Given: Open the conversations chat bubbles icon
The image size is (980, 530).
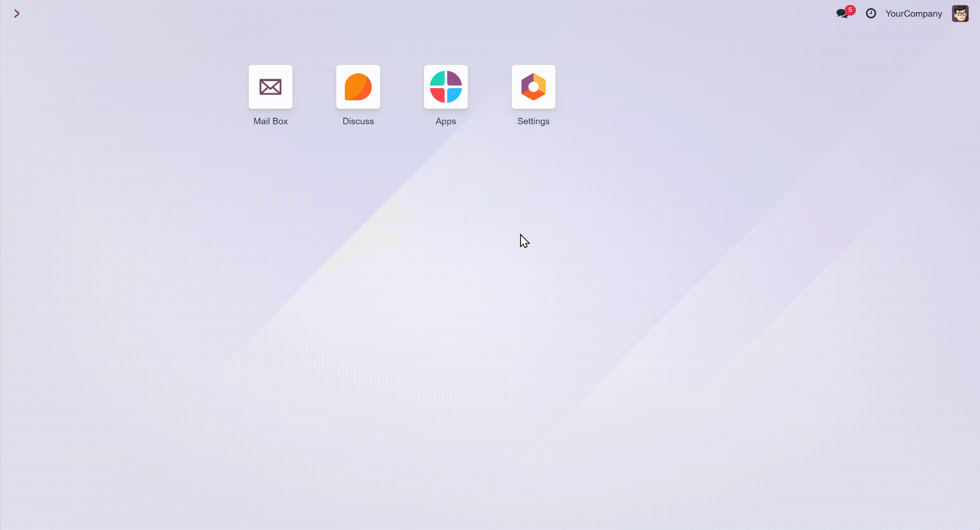Looking at the screenshot, I should point(842,14).
